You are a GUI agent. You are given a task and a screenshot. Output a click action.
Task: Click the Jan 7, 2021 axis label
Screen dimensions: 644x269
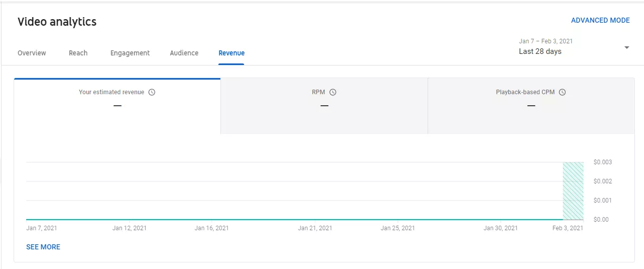42,228
